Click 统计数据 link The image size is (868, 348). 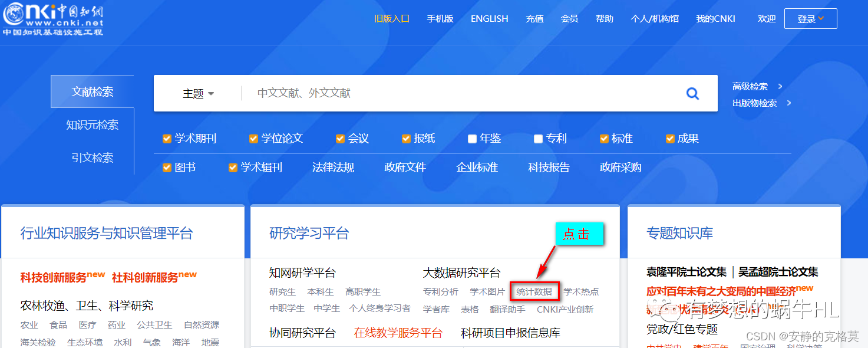(534, 291)
